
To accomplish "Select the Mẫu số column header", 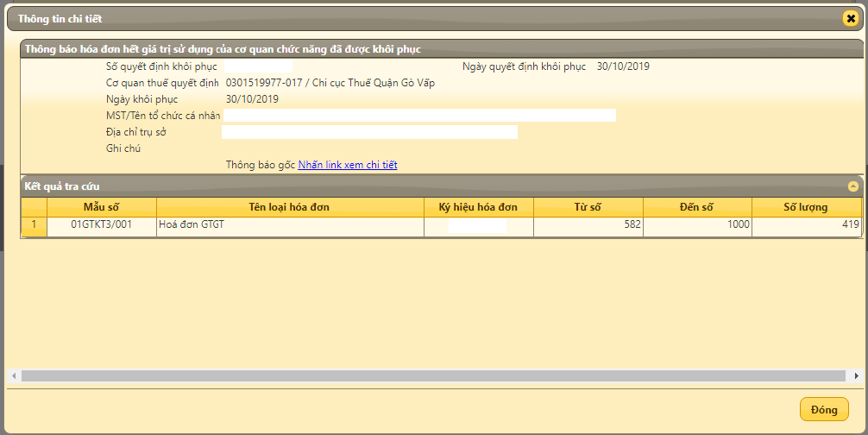I will (x=102, y=207).
